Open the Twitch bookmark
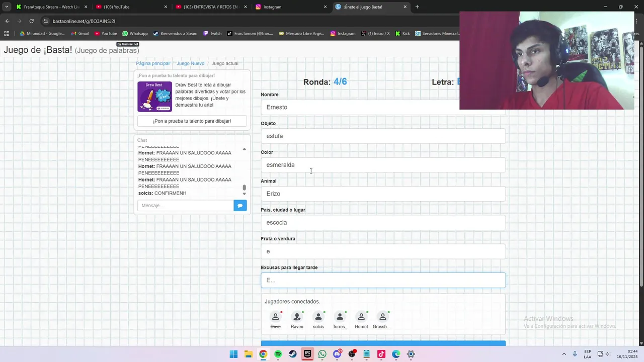Image resolution: width=644 pixels, height=362 pixels. 212,34
